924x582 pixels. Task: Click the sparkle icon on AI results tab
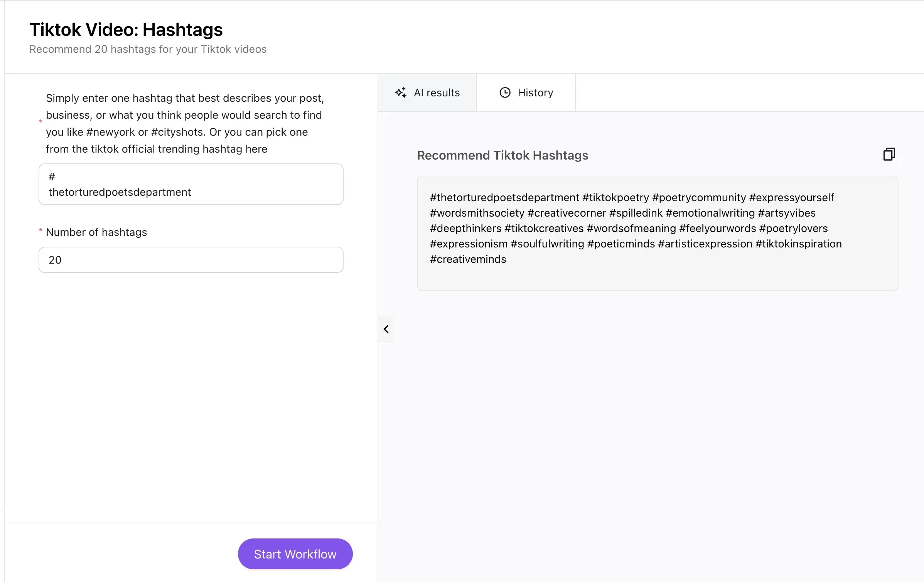[401, 93]
